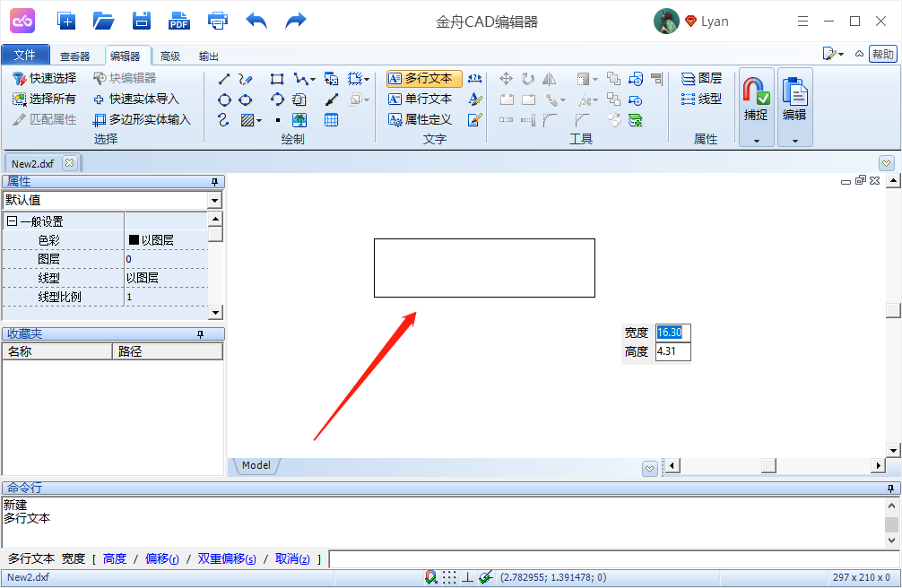Switch to the 查看器 ribbon tab

click(74, 56)
